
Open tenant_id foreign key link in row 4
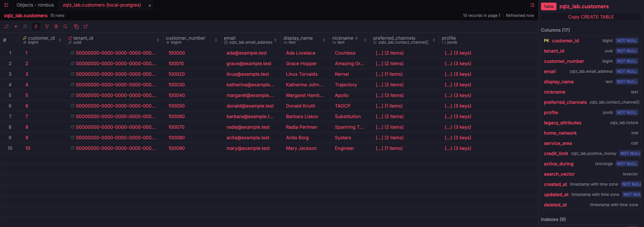coord(73,84)
